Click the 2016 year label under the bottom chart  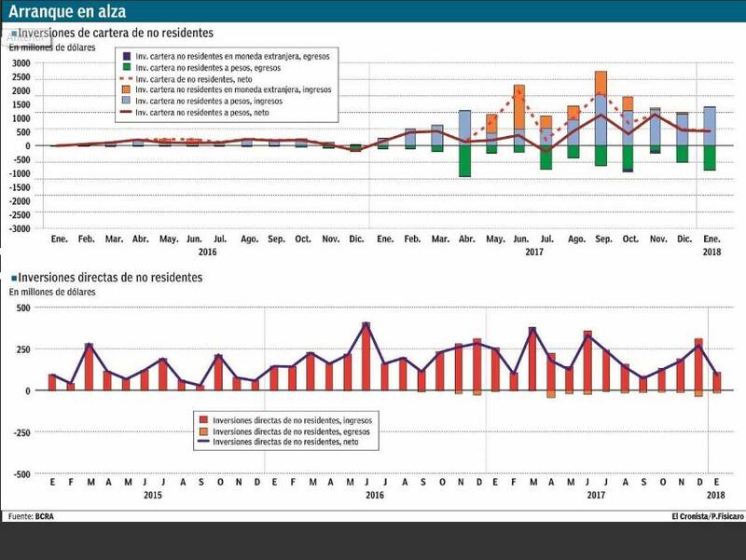click(375, 495)
